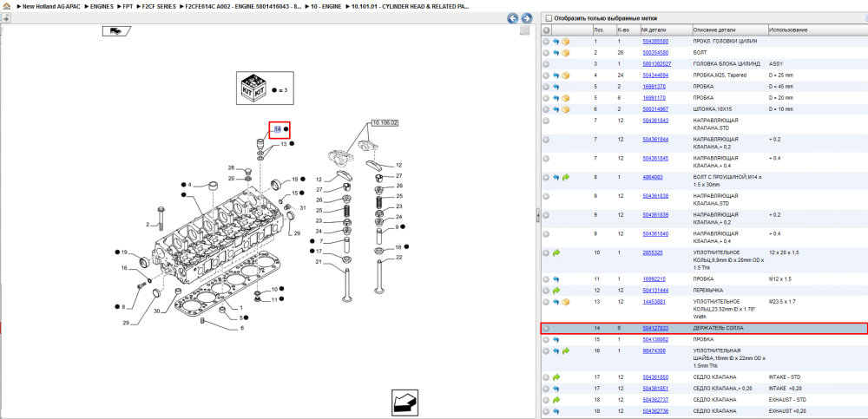868x419 pixels.
Task: Click green forward-arrow icon for part 2855325
Action: pos(556,252)
